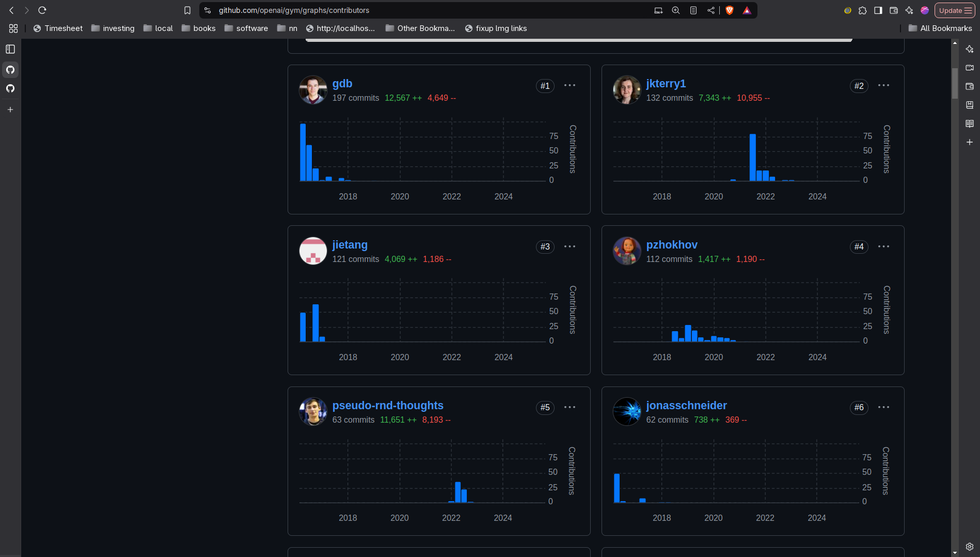The width and height of the screenshot is (980, 557).
Task: Open wallet icon in right sidebar
Action: 970,86
